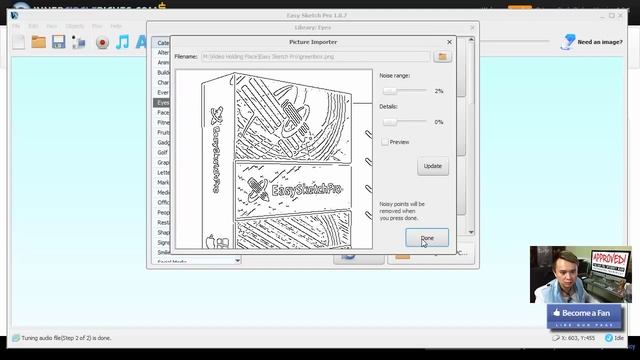Click the Details 0% value
This screenshot has width=640, height=360.
click(x=439, y=122)
